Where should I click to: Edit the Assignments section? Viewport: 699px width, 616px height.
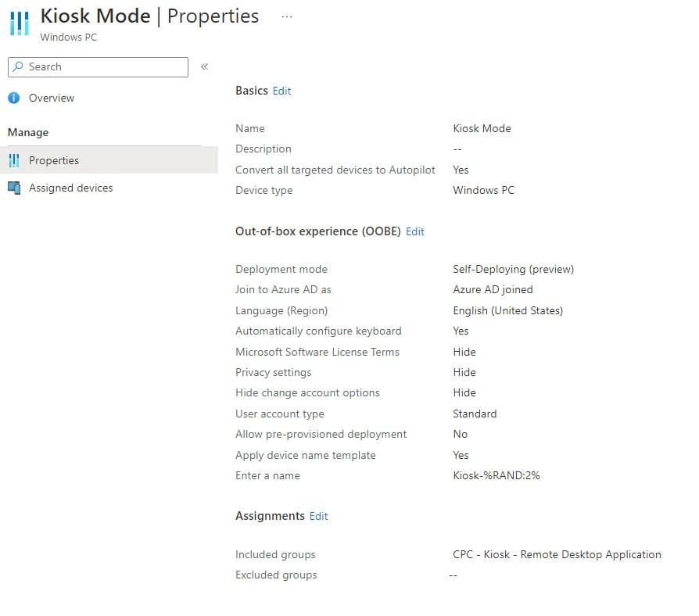(x=318, y=516)
